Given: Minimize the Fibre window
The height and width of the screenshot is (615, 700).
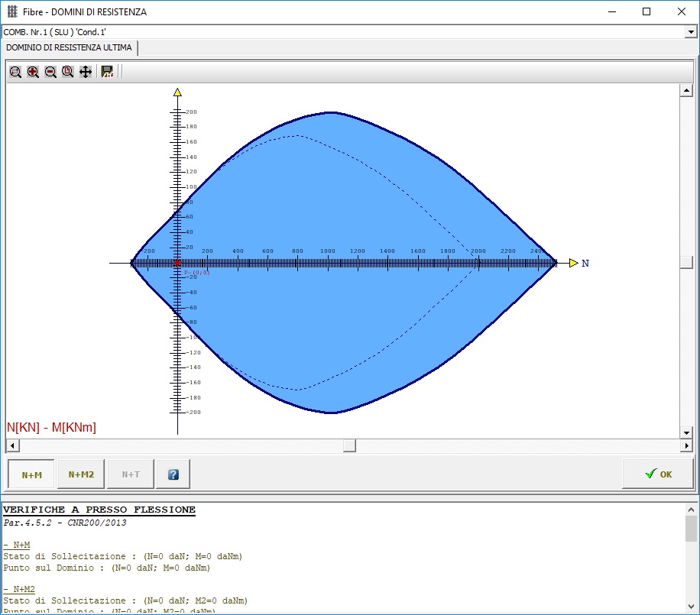Looking at the screenshot, I should [612, 11].
